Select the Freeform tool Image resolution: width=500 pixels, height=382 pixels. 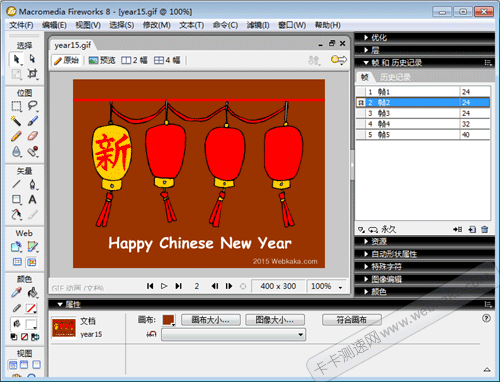[16, 214]
